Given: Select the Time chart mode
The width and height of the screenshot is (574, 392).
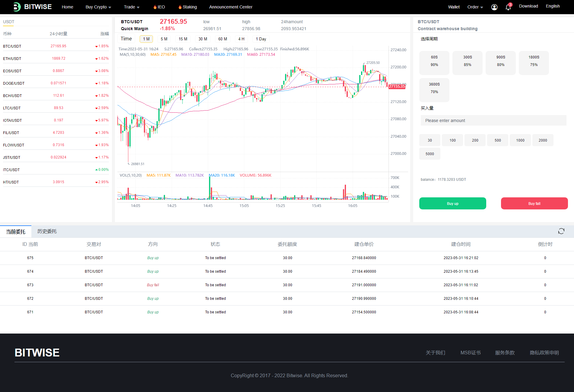Looking at the screenshot, I should click(x=126, y=39).
